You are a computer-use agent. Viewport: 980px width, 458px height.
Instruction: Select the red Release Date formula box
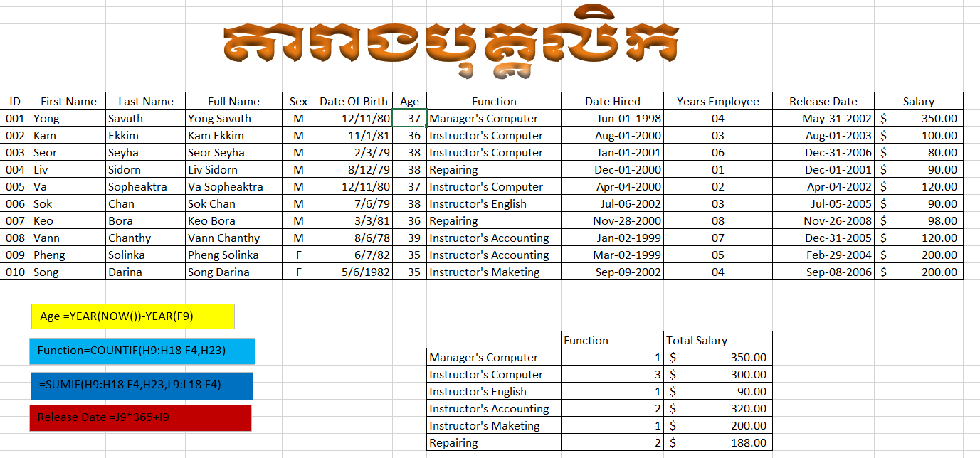(x=140, y=418)
